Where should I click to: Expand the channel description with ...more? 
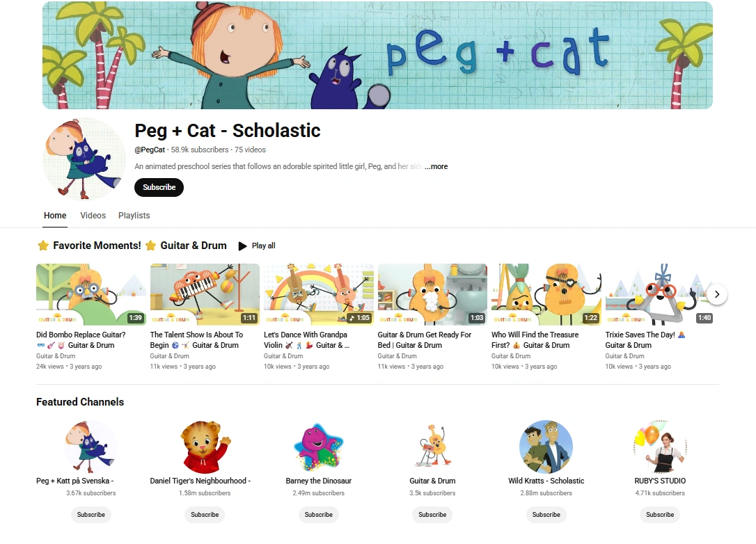[x=437, y=166]
